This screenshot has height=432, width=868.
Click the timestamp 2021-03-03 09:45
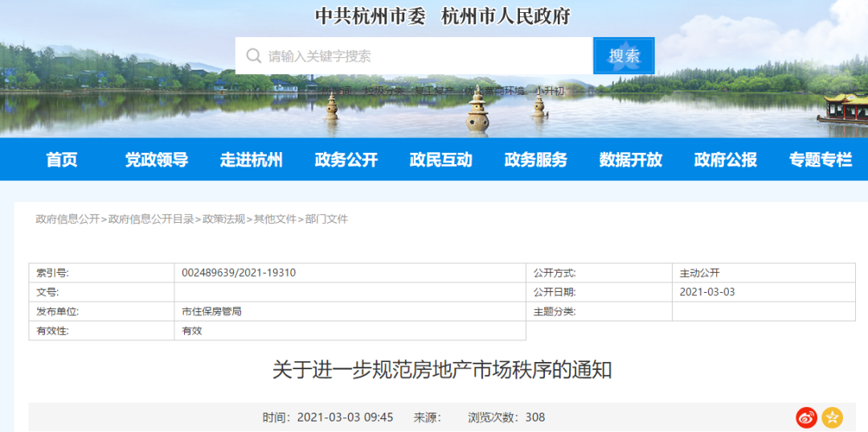pos(345,417)
